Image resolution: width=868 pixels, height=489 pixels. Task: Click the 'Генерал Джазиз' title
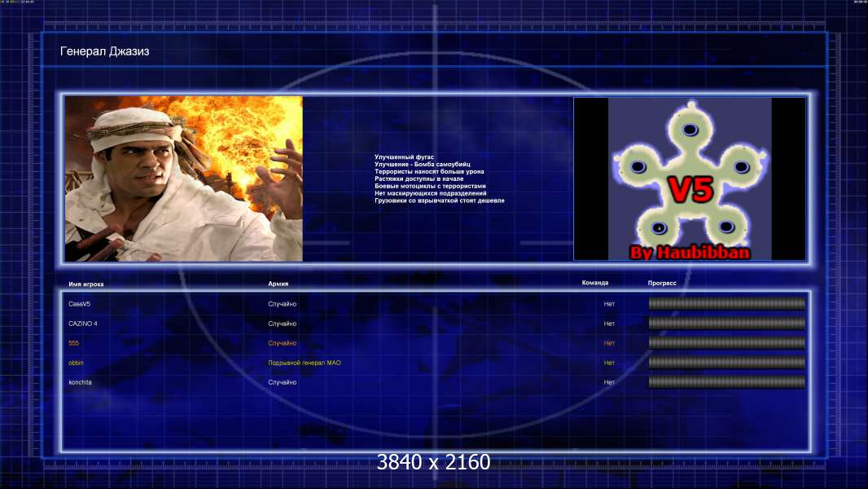click(104, 51)
